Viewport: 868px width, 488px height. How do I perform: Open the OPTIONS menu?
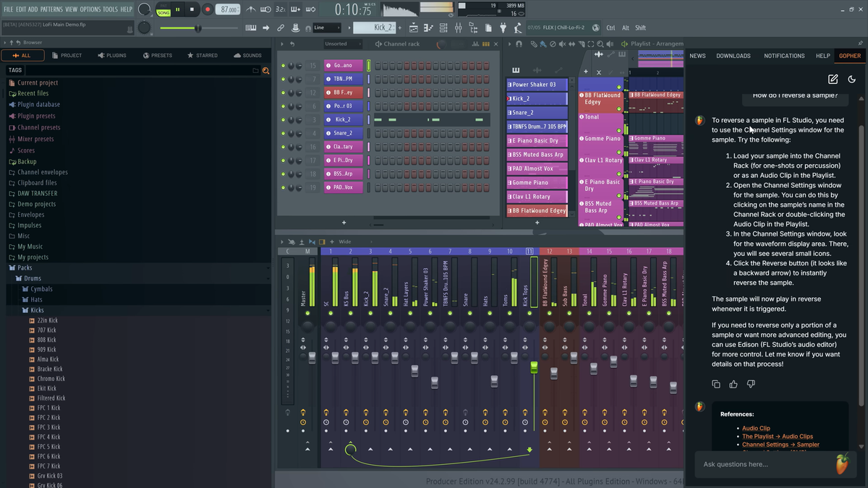[90, 9]
